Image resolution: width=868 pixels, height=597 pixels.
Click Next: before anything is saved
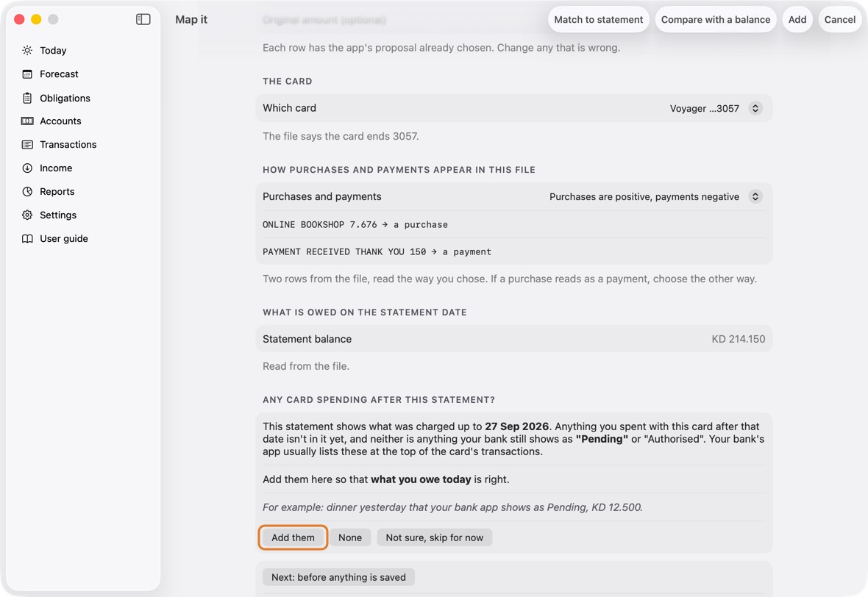pos(339,577)
